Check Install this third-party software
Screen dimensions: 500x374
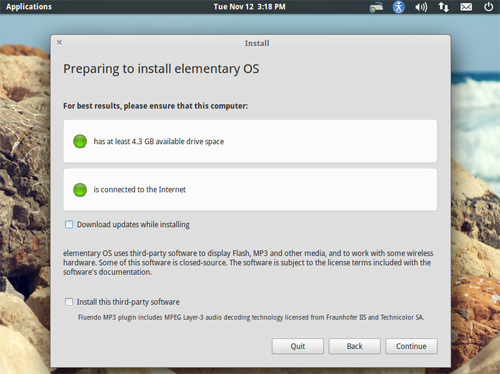pyautogui.click(x=69, y=302)
